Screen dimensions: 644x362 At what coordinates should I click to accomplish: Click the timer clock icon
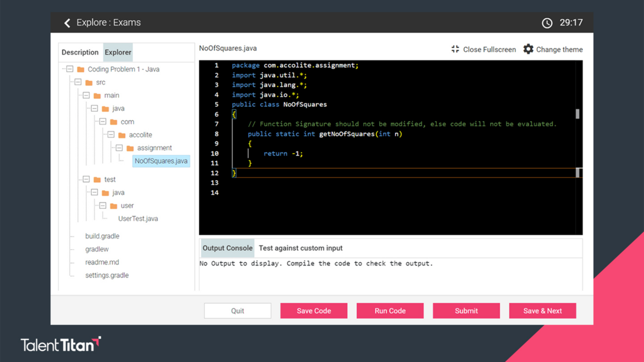(x=547, y=23)
